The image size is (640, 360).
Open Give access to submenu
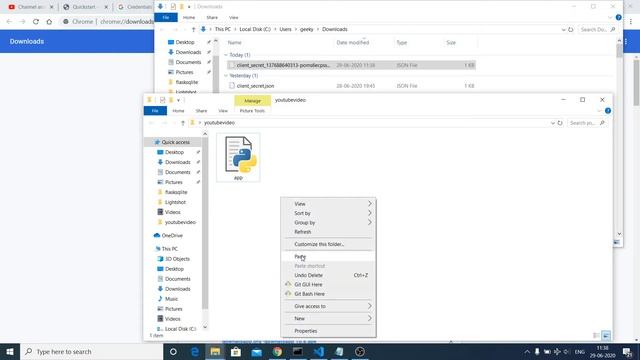click(328, 306)
